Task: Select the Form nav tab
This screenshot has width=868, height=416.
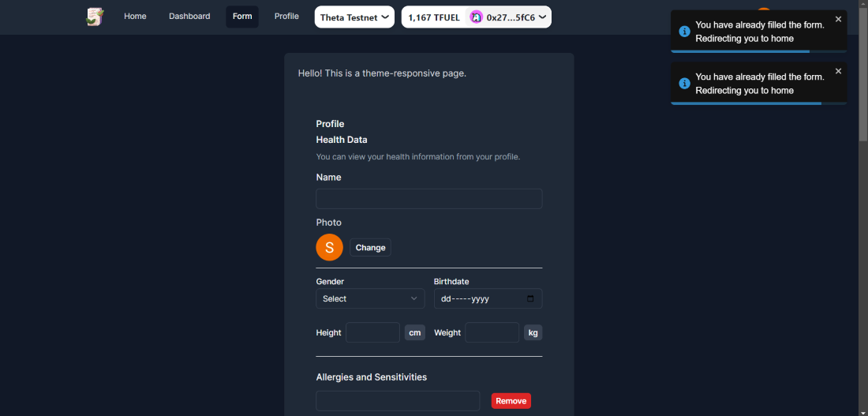Action: tap(242, 17)
